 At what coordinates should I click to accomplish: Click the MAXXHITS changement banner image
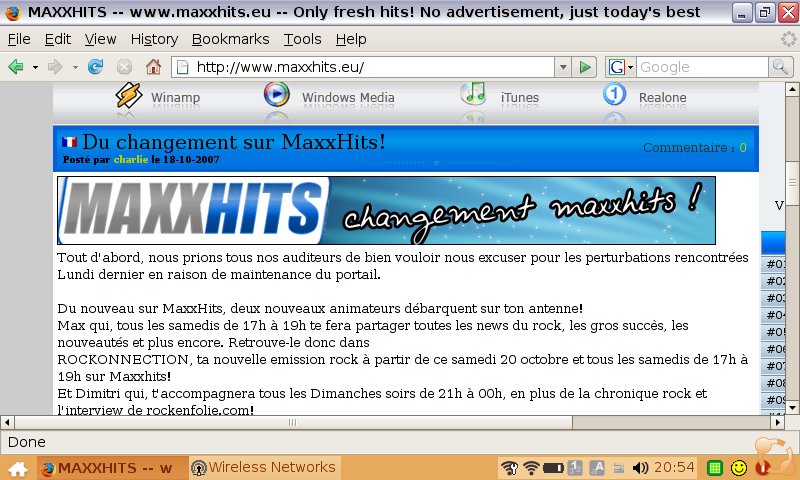coord(386,210)
